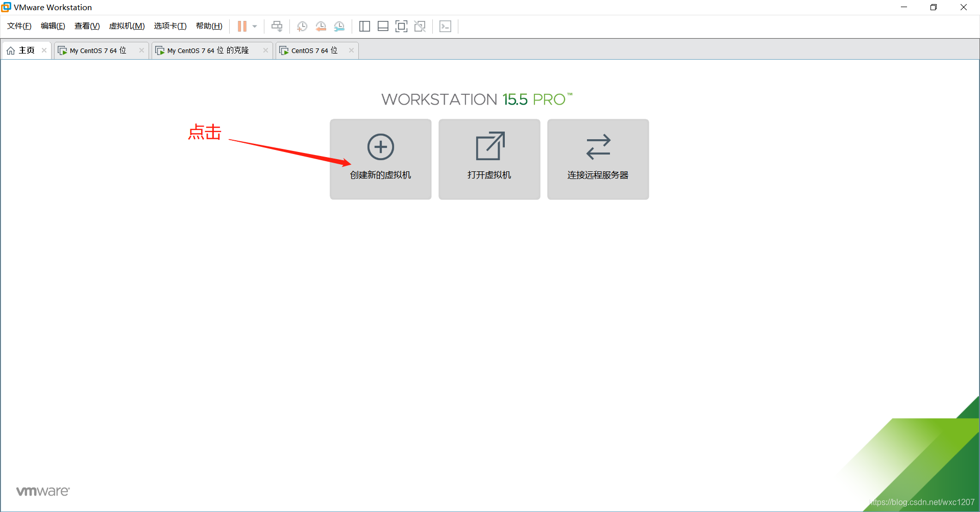980x512 pixels.
Task: Click the unity mode toolbar icon
Action: click(x=420, y=27)
